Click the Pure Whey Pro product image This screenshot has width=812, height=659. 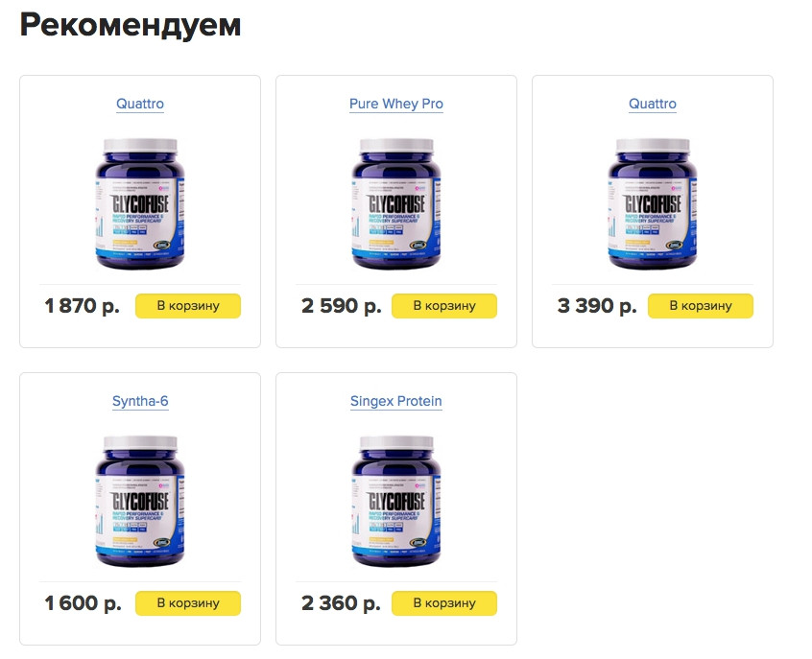(x=396, y=203)
